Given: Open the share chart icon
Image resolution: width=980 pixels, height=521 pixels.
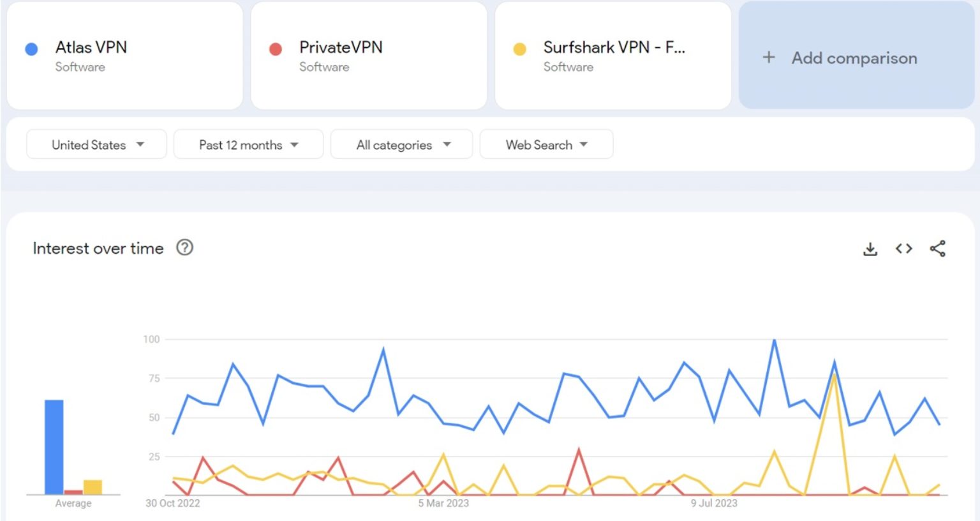Looking at the screenshot, I should (x=937, y=249).
